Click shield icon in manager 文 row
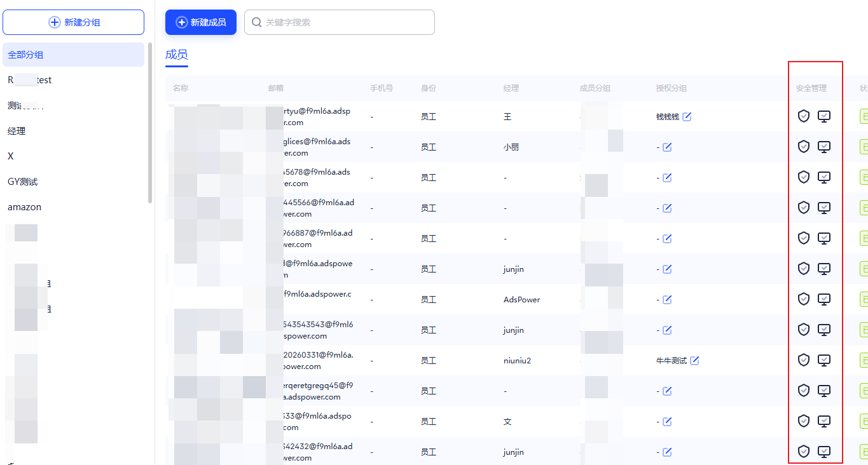 (x=804, y=421)
